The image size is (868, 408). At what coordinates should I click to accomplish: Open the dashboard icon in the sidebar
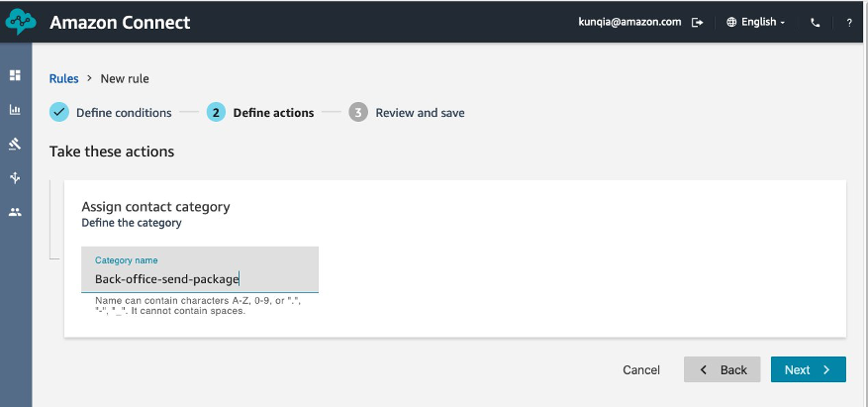15,75
